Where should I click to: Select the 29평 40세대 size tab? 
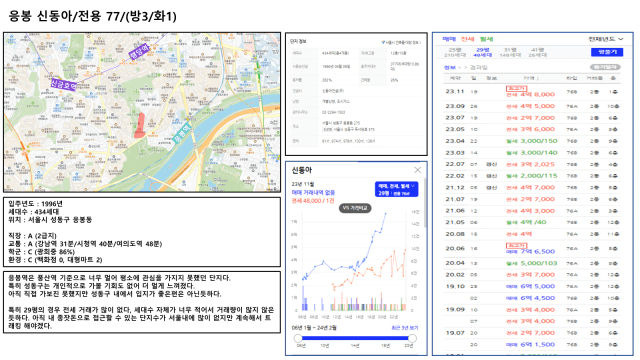pyautogui.click(x=482, y=52)
